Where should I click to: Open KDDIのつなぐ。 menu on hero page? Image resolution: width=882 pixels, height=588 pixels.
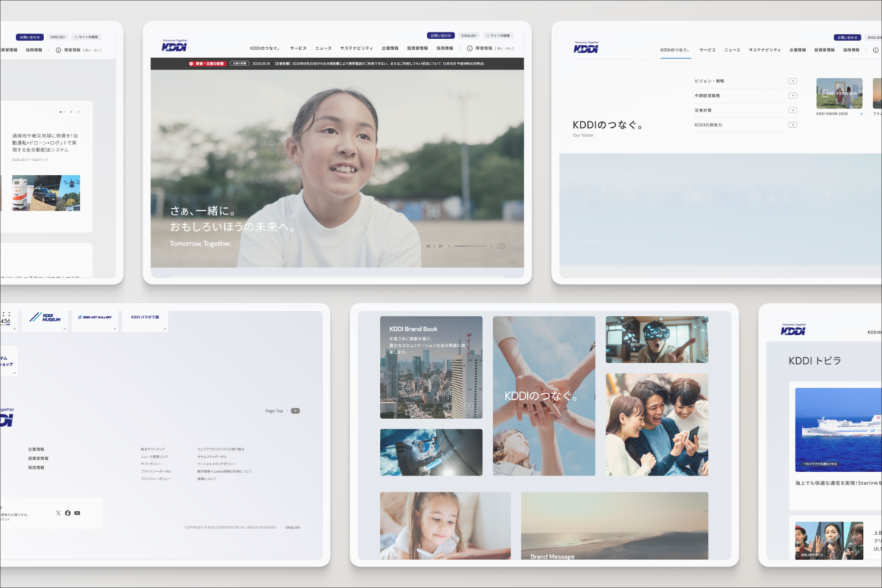pos(265,49)
